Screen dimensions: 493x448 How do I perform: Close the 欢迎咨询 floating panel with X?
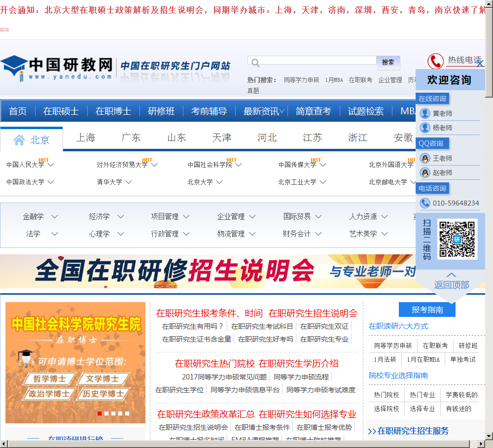(480, 64)
